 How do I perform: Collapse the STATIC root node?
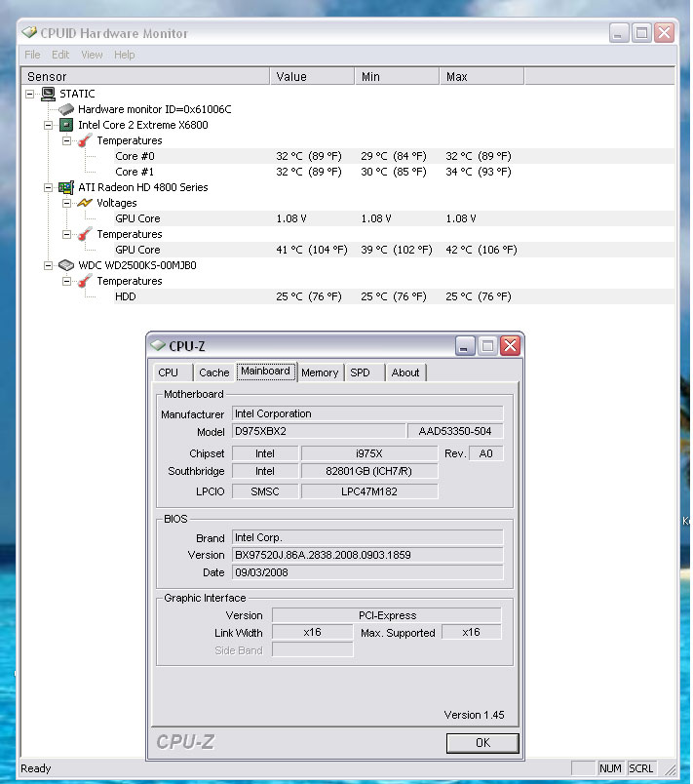pos(30,94)
